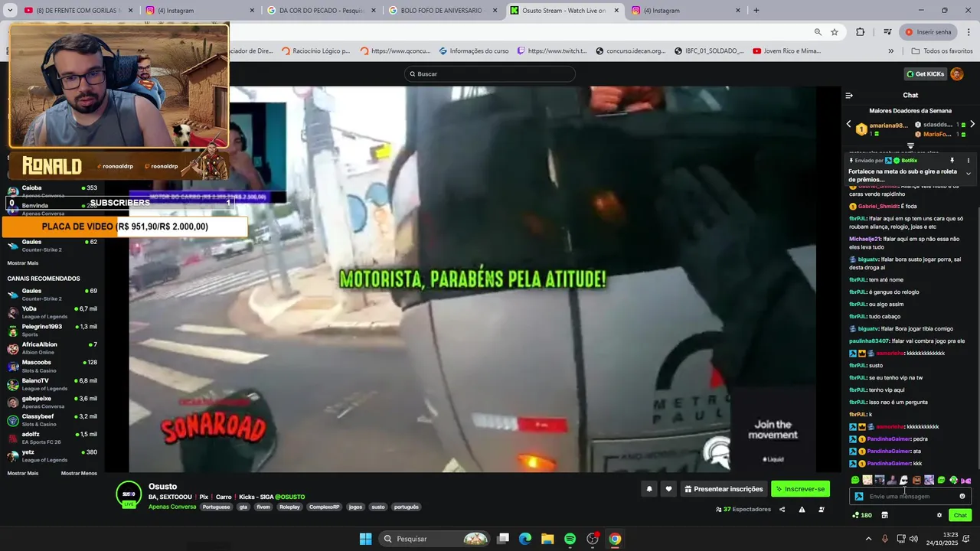Image resolution: width=980 pixels, height=551 pixels.
Task: Click the Roleplay stream tag
Action: pyautogui.click(x=289, y=507)
